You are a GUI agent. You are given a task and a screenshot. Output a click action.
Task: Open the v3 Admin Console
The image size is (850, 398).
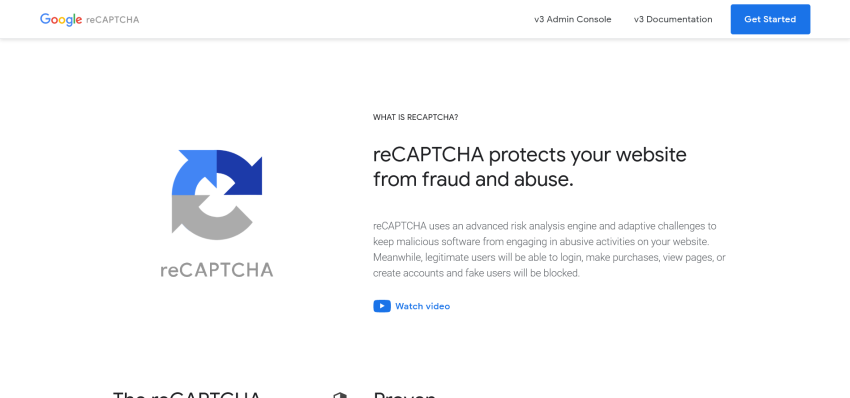[572, 20]
